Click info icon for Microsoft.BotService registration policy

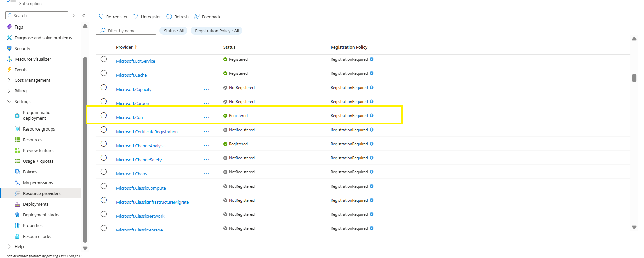coord(372,59)
